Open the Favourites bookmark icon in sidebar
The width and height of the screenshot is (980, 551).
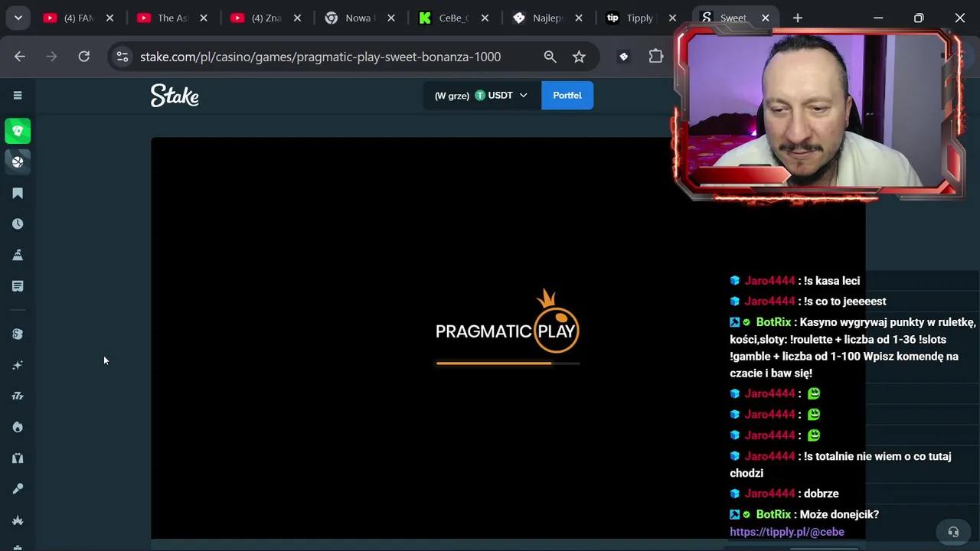[x=18, y=193]
